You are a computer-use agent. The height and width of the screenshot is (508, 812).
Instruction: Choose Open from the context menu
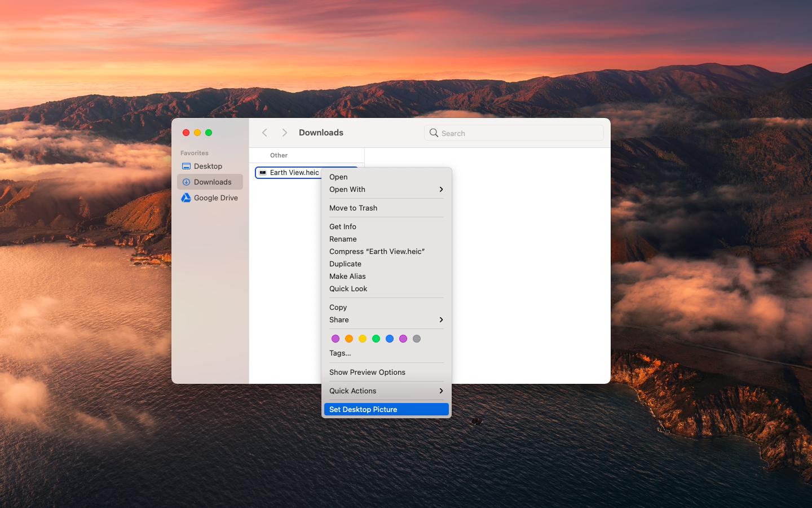386,177
